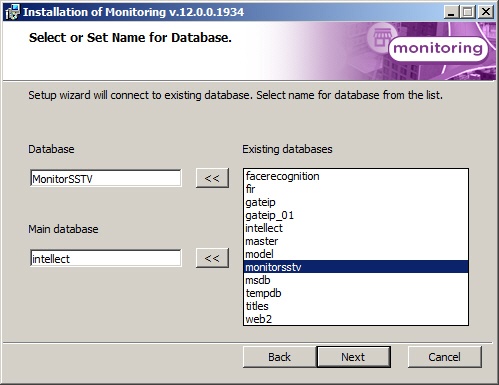Choose tempdb from Existing databases
The width and height of the screenshot is (499, 385).
[356, 293]
